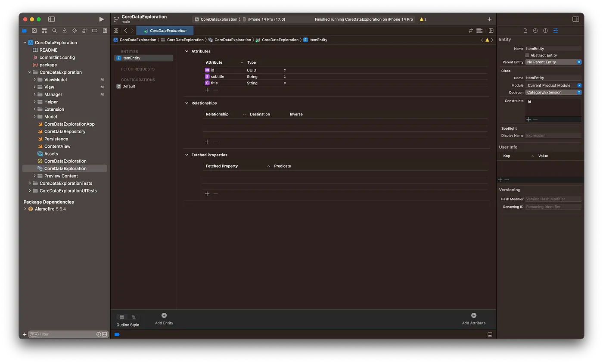The width and height of the screenshot is (603, 364).
Task: Open the Parent Entity dropdown
Action: pos(553,62)
